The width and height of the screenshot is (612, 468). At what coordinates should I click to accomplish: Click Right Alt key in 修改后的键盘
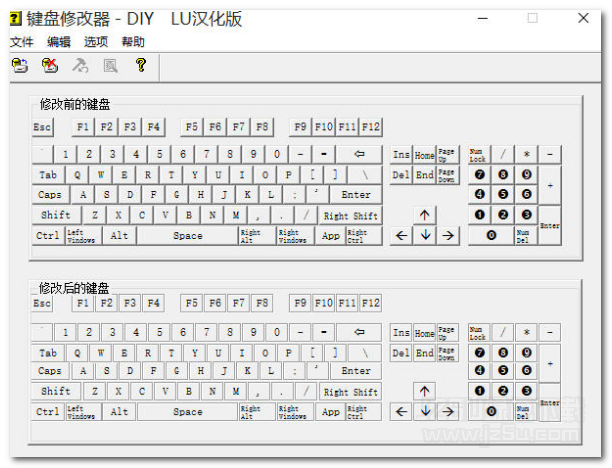coord(257,412)
